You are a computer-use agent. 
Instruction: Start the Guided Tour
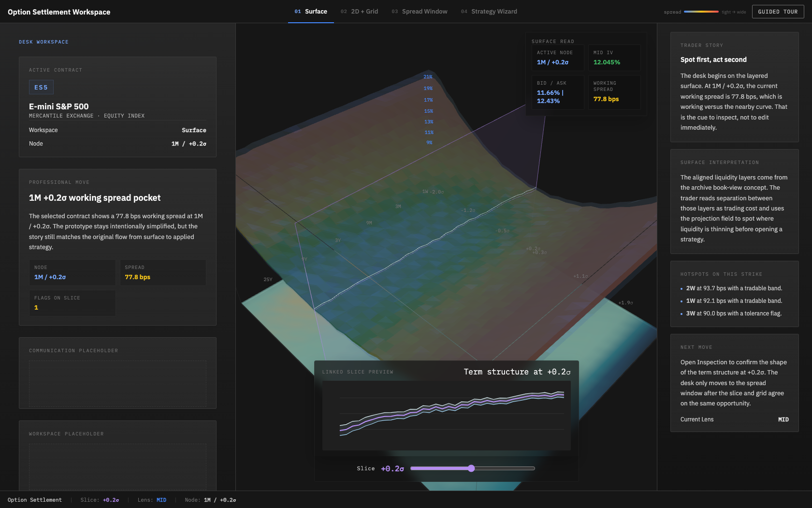coord(778,12)
